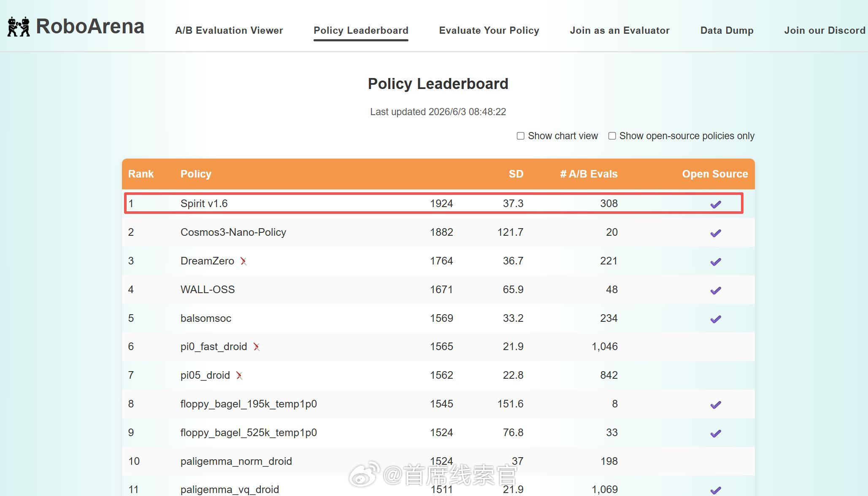The height and width of the screenshot is (496, 868).
Task: Click score 1565 for pi0_fast_droid
Action: point(441,346)
